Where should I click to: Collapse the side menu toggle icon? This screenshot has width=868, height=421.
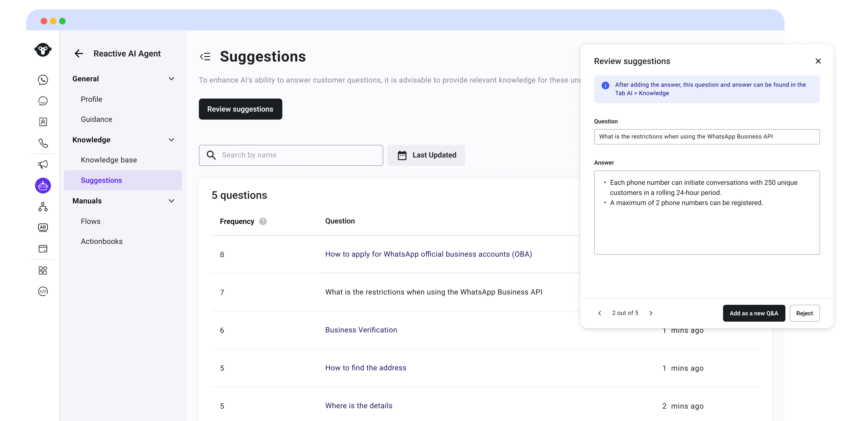(x=205, y=57)
